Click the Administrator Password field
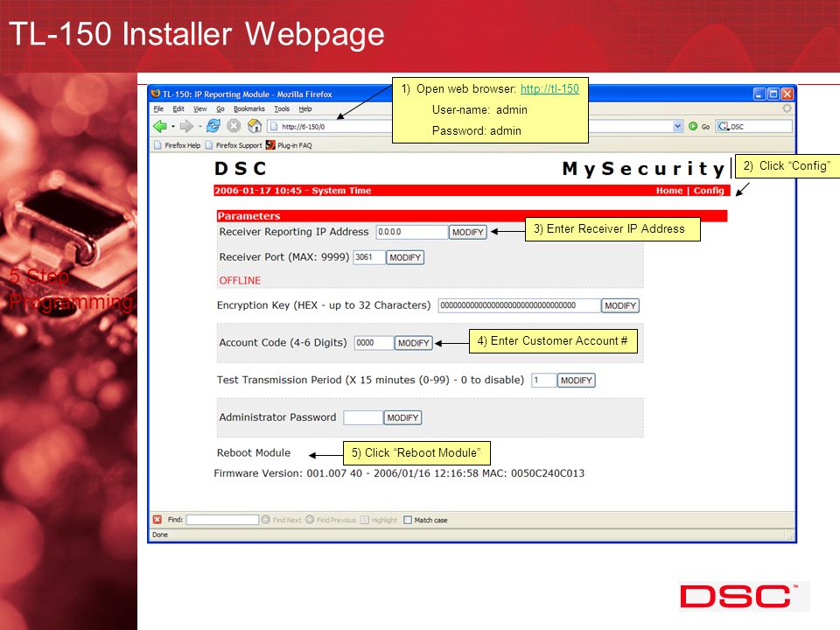Image resolution: width=840 pixels, height=630 pixels. [x=363, y=417]
